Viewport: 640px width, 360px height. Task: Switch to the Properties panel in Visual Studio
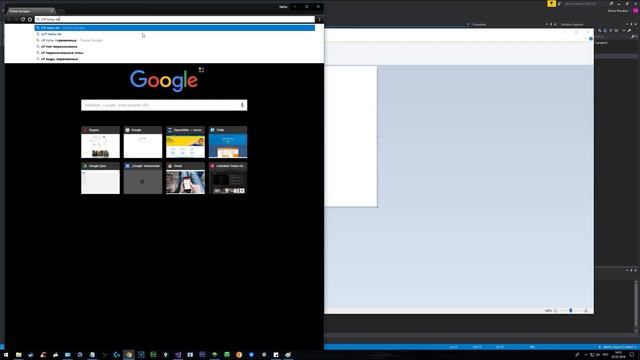[x=479, y=24]
